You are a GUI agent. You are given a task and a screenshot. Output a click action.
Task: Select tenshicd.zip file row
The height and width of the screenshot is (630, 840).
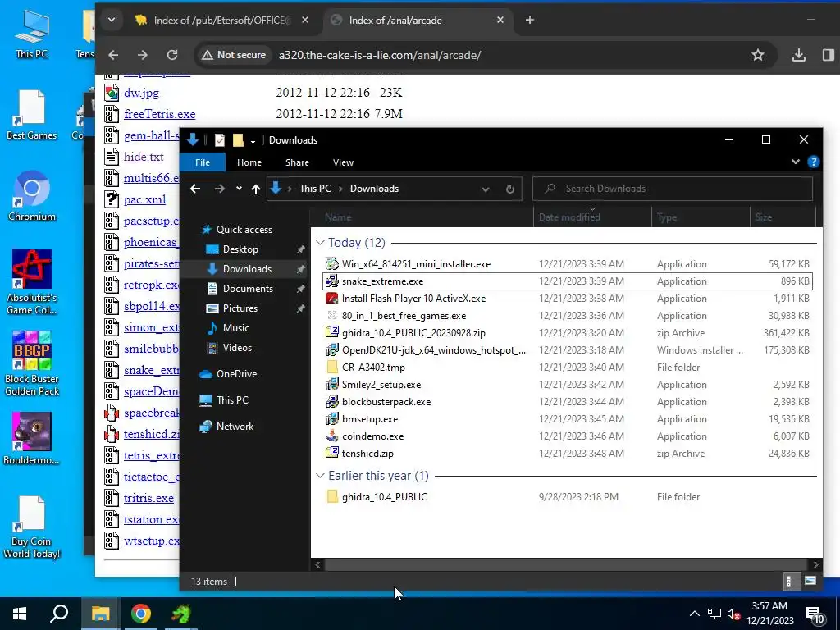click(x=568, y=453)
